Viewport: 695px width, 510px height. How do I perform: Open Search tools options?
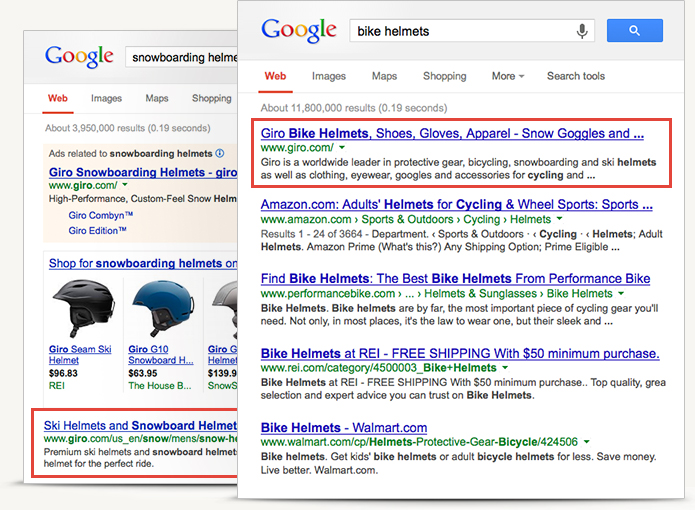(x=575, y=76)
